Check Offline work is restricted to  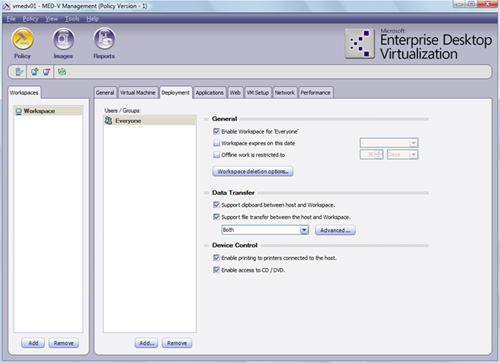(x=216, y=155)
